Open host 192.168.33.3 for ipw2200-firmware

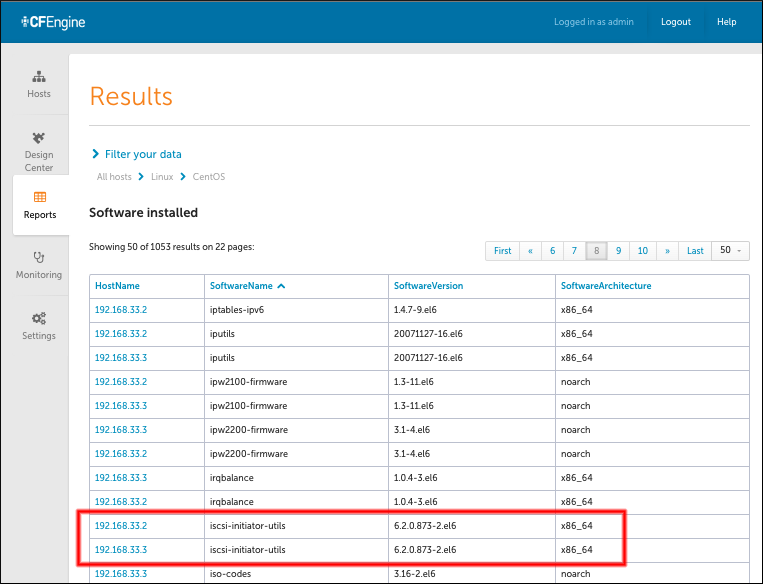coord(121,430)
